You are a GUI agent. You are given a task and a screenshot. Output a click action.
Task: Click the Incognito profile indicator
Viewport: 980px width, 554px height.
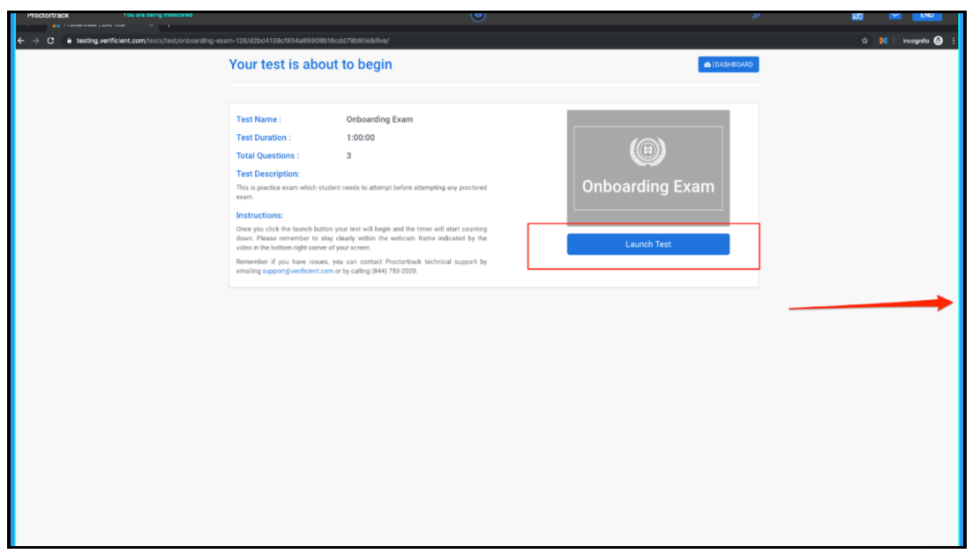pos(923,41)
